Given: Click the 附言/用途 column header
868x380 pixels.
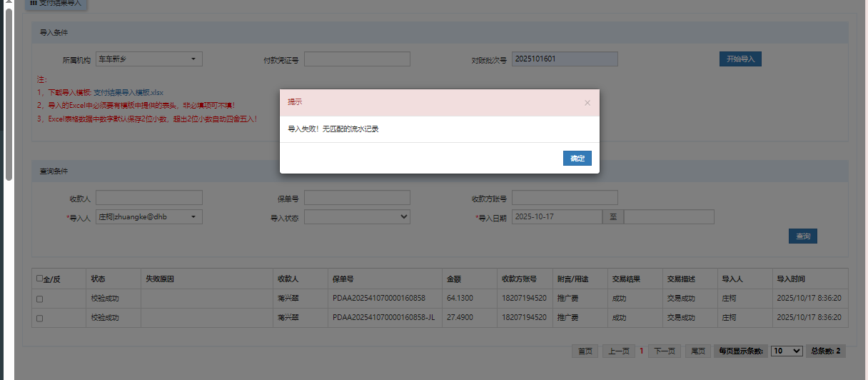Looking at the screenshot, I should pos(579,279).
